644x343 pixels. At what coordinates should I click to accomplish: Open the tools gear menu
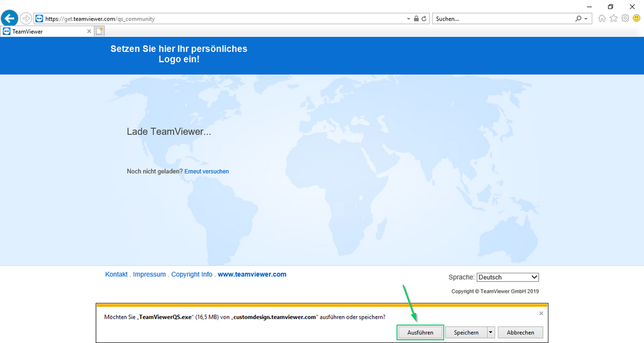tap(625, 18)
